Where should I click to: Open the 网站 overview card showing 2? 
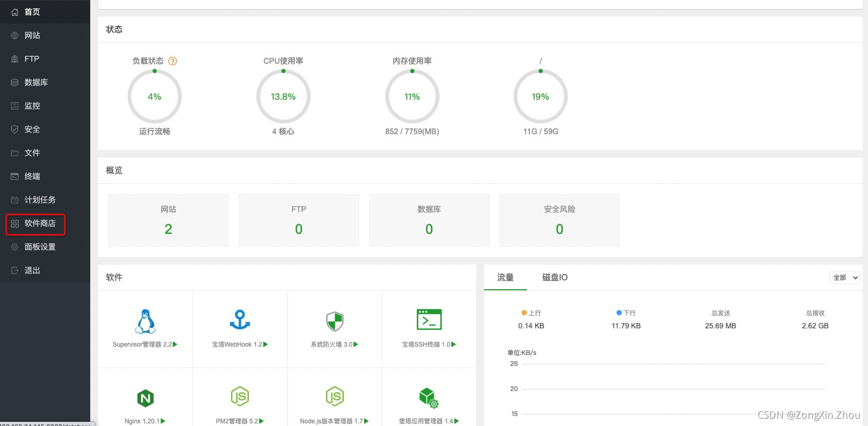tap(168, 220)
